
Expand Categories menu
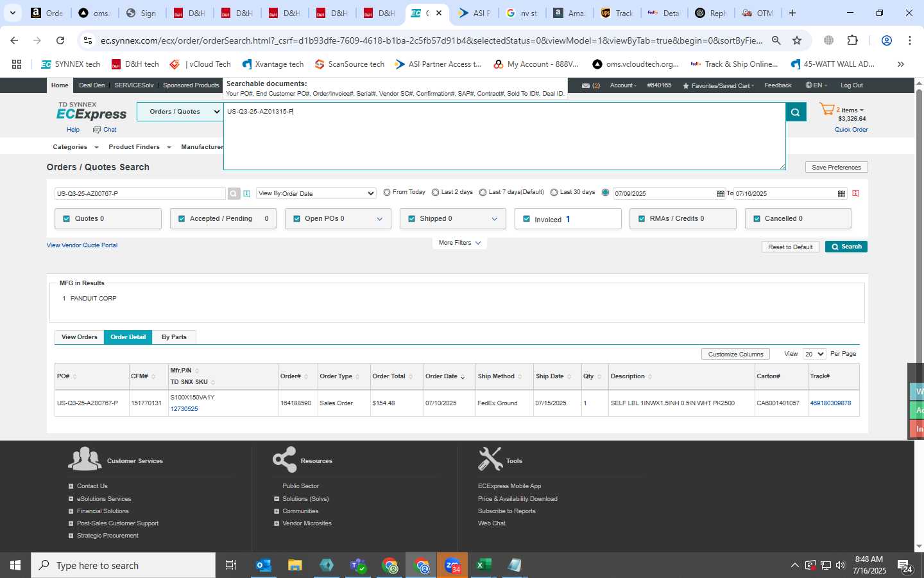click(x=76, y=147)
